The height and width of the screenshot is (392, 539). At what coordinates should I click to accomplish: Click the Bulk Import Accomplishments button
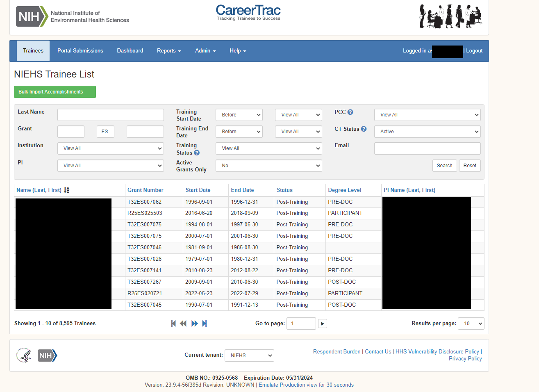pyautogui.click(x=55, y=92)
